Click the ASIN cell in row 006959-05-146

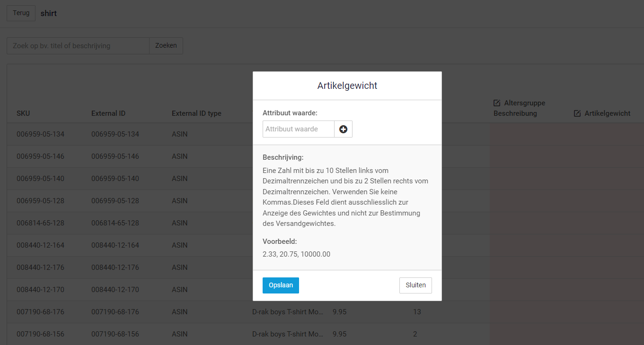[x=180, y=156]
